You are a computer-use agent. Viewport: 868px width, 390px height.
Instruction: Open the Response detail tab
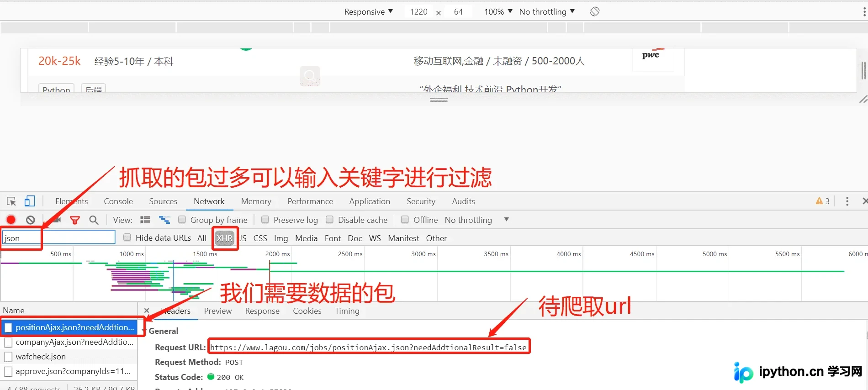click(x=262, y=311)
